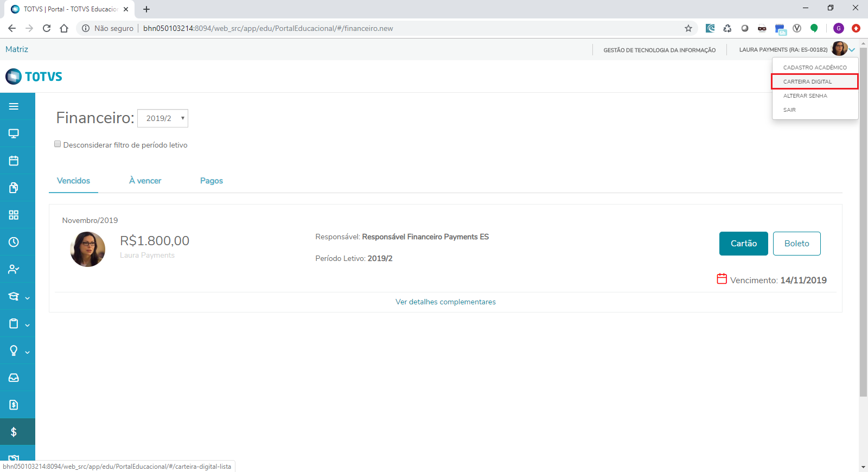Switch to the Vencidos tab
This screenshot has width=868, height=472.
[x=73, y=181]
